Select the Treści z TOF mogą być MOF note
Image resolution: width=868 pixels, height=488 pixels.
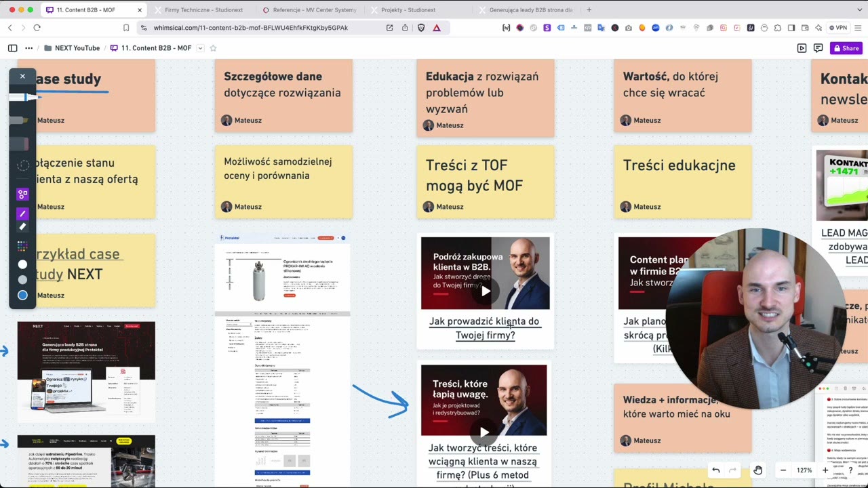pyautogui.click(x=486, y=182)
